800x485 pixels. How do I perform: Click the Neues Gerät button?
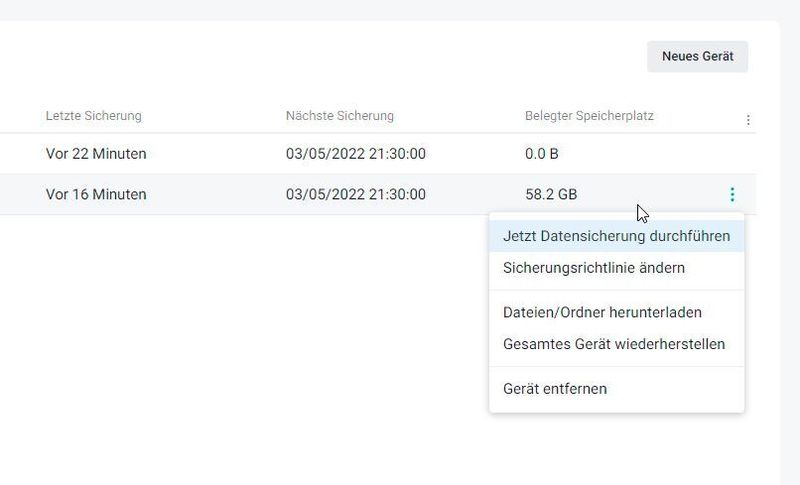pyautogui.click(x=697, y=57)
